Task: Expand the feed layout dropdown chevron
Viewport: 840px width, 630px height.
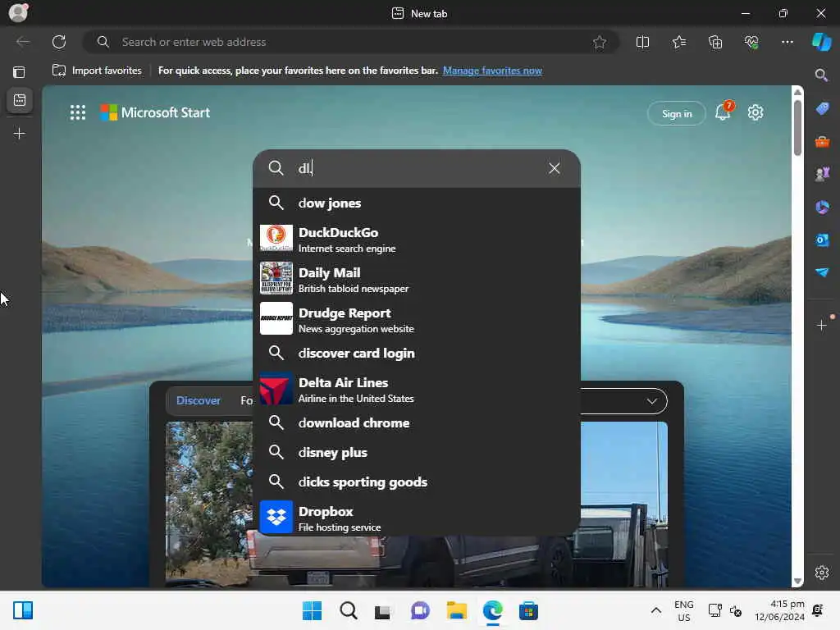Action: 651,401
